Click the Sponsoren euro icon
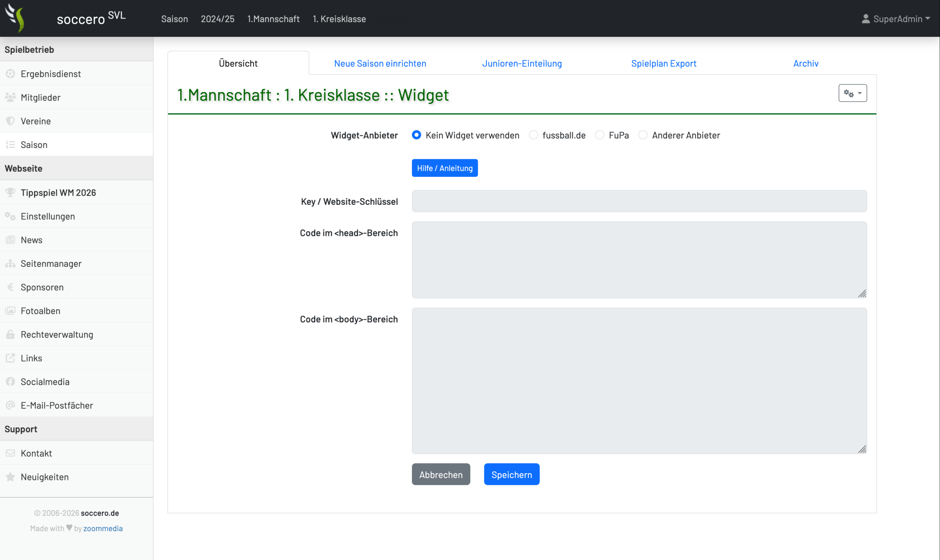The image size is (940, 560). pyautogui.click(x=10, y=287)
